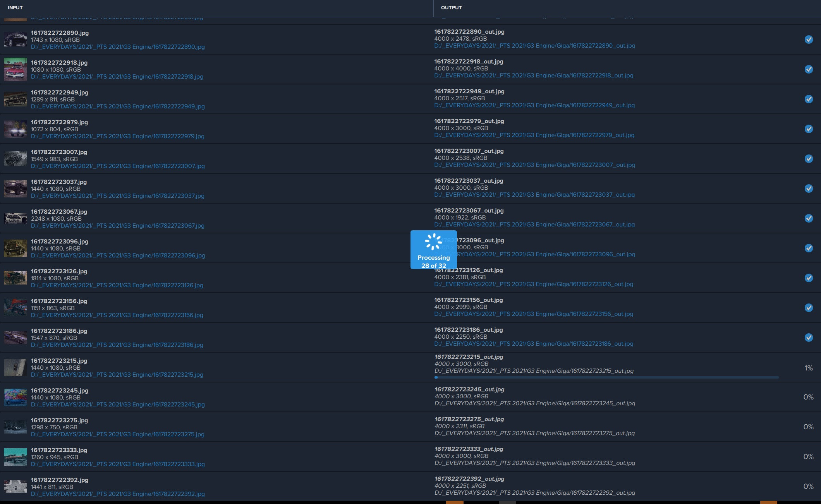821x504 pixels.
Task: Select thumbnail of 1617822723037.jpg
Action: pos(15,189)
